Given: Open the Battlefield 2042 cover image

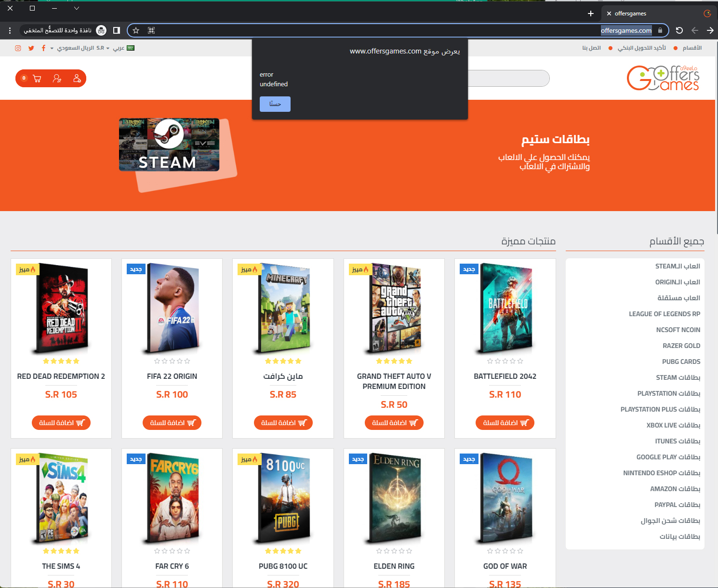Looking at the screenshot, I should point(505,307).
